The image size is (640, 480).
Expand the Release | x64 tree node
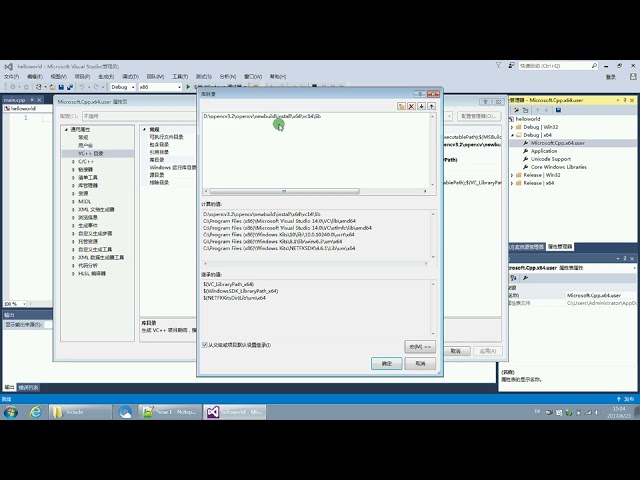click(512, 183)
